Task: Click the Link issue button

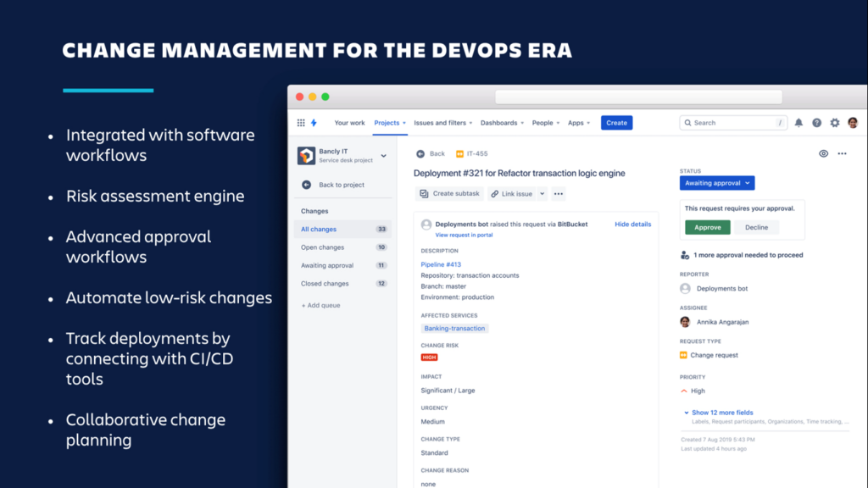Action: tap(511, 194)
